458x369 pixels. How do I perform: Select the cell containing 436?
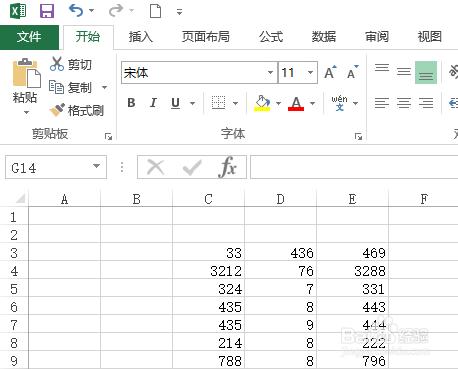pyautogui.click(x=281, y=252)
